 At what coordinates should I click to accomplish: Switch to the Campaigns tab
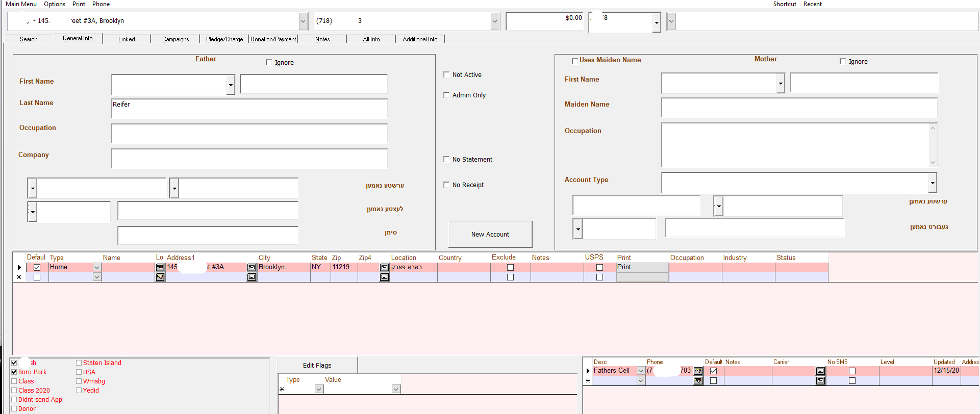pos(175,39)
